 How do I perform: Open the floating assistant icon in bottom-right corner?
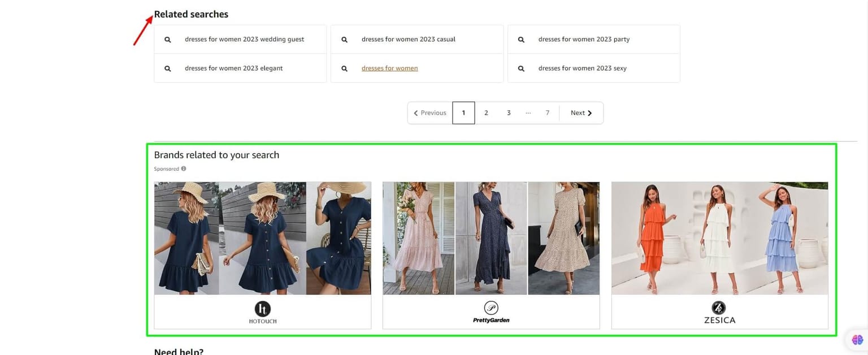click(856, 340)
